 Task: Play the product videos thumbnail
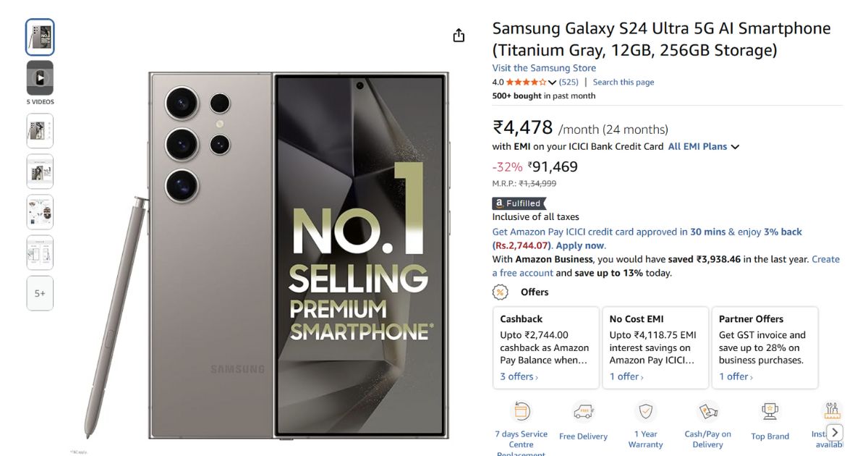(40, 77)
